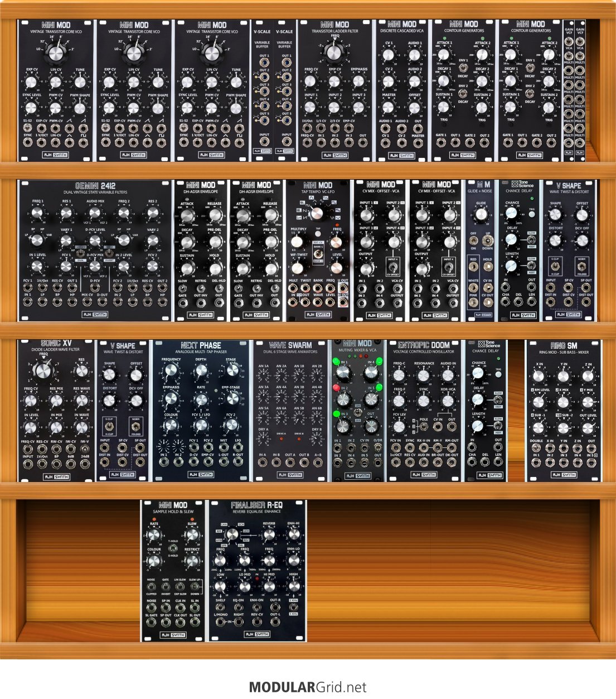Turn the large FREQ knob on Transistor Ladder Filter

point(334,54)
